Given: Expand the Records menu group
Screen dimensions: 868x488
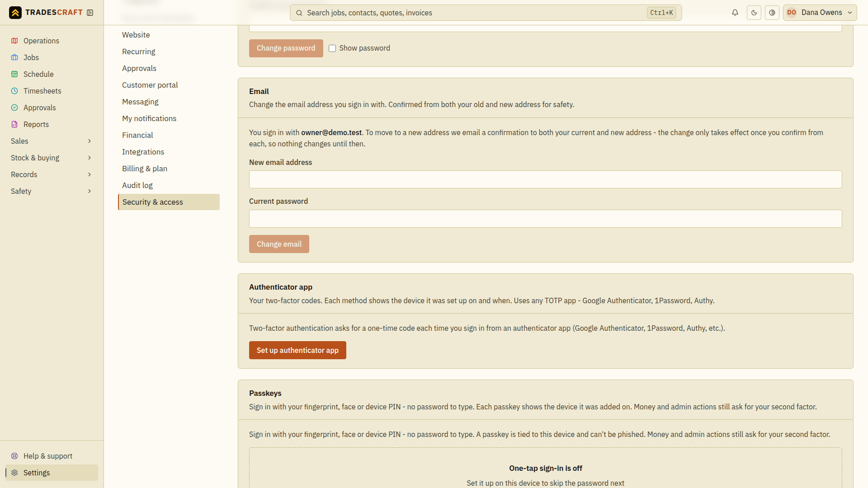Looking at the screenshot, I should click(52, 174).
